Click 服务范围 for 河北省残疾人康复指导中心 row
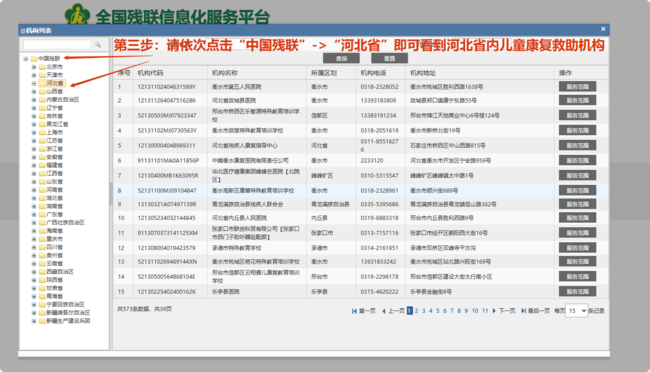 coord(577,146)
